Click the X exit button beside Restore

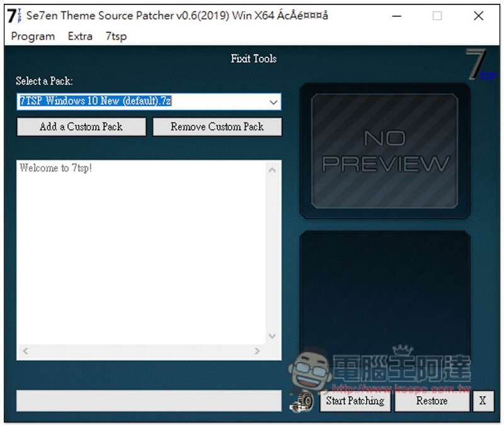pos(483,401)
